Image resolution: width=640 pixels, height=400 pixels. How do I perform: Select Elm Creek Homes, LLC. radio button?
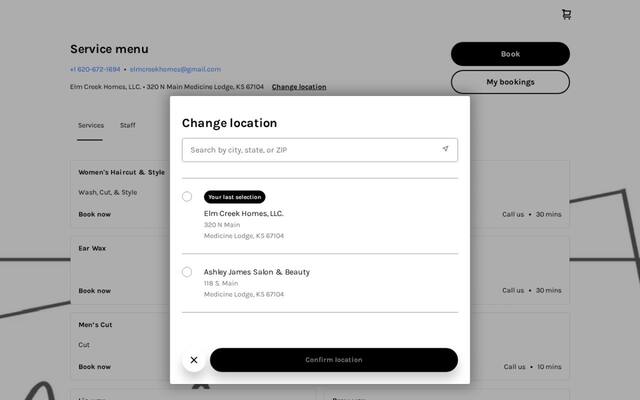point(187,196)
